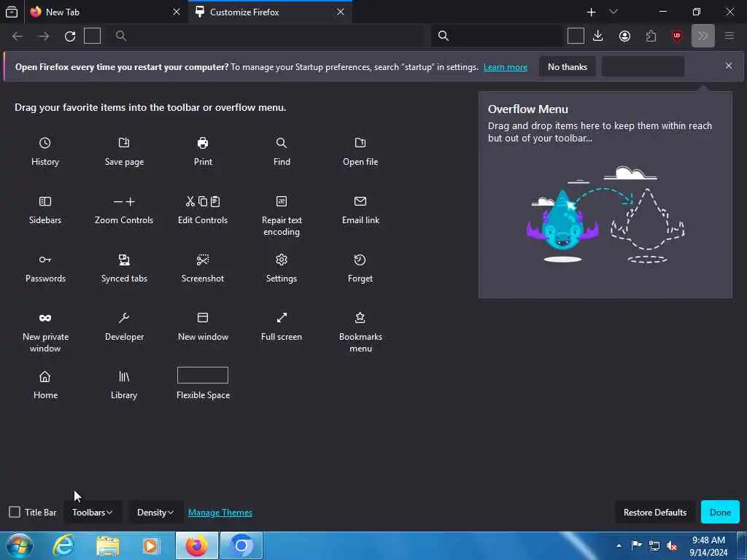
Task: Select the Synced tabs icon
Action: pyautogui.click(x=124, y=260)
